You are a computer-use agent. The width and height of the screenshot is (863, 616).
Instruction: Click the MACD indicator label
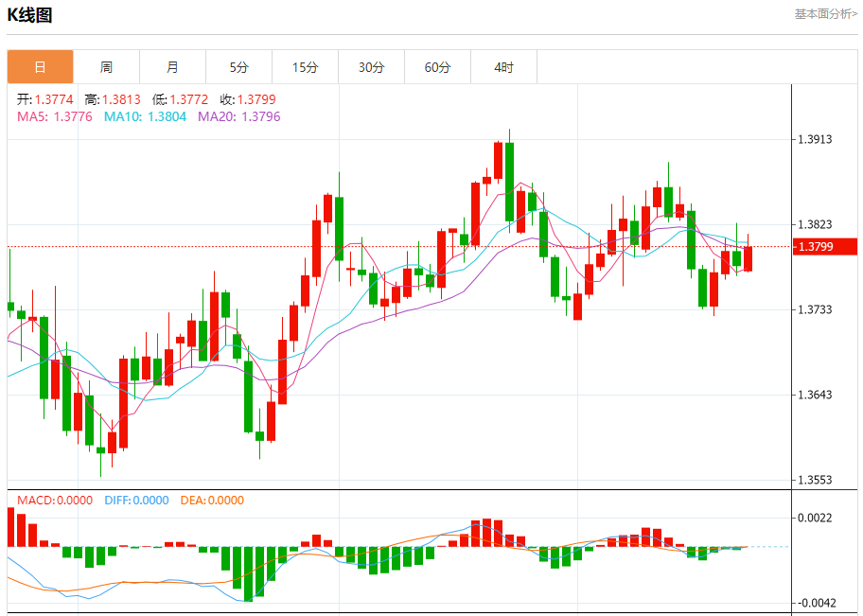(x=55, y=501)
